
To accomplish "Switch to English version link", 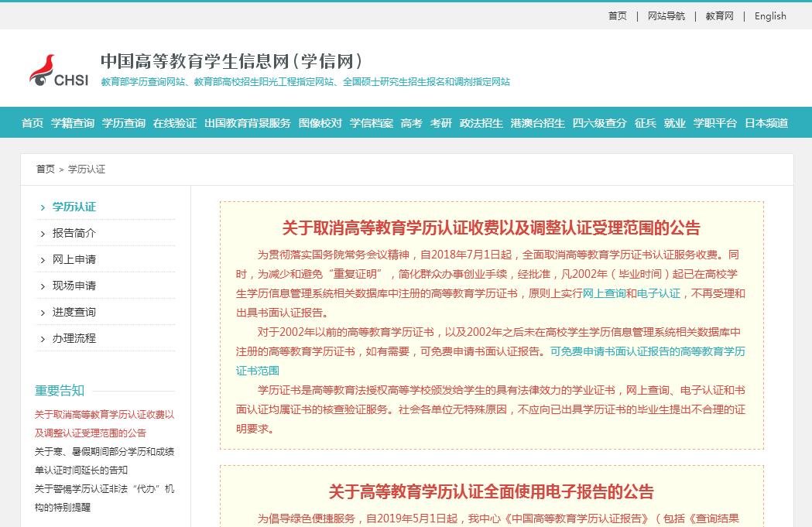I will 770,16.
